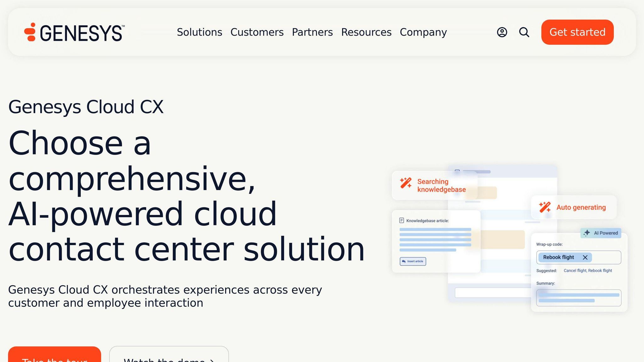This screenshot has width=644, height=362.
Task: Click the Get started button
Action: pos(577,32)
